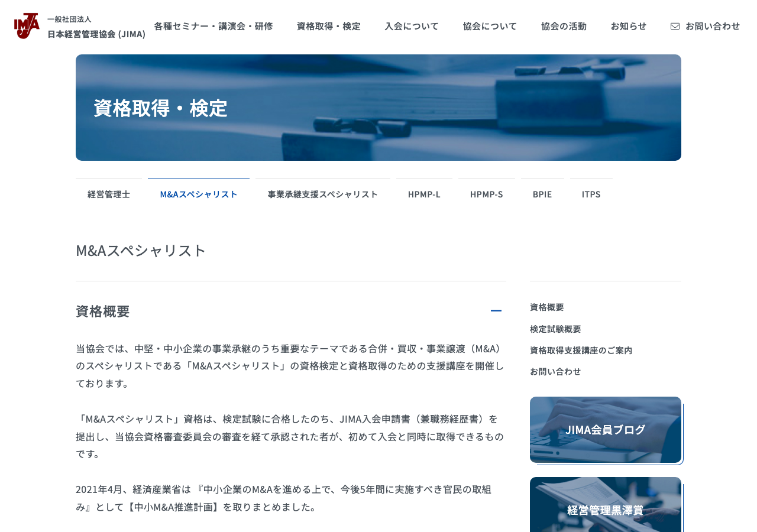
Task: Jump to 検定試験概要 in sidebar
Action: tap(555, 329)
